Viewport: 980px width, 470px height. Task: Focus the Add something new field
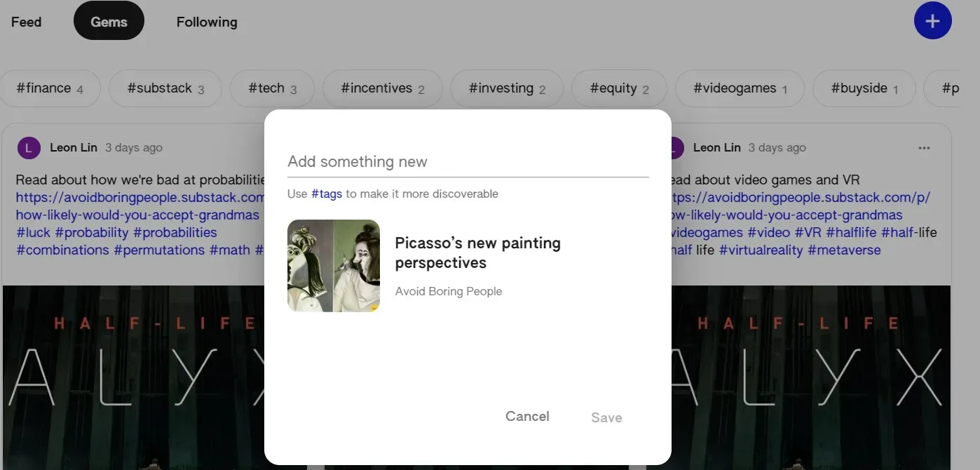click(468, 162)
